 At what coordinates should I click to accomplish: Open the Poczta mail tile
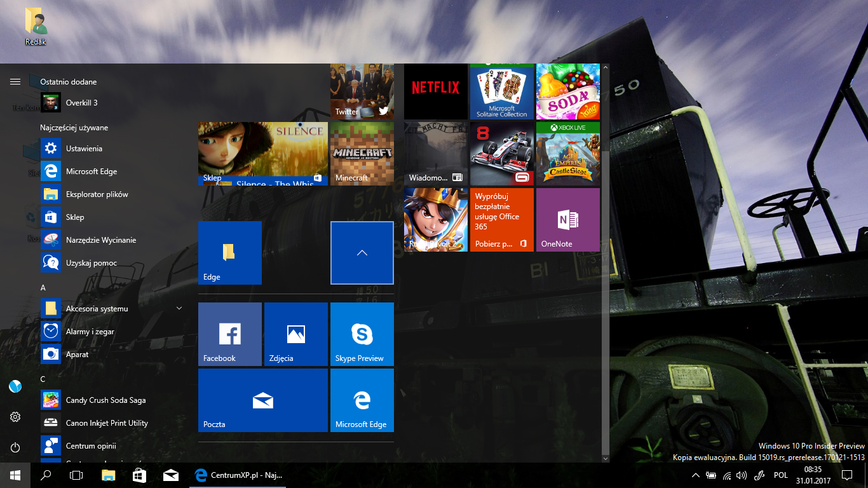click(263, 400)
